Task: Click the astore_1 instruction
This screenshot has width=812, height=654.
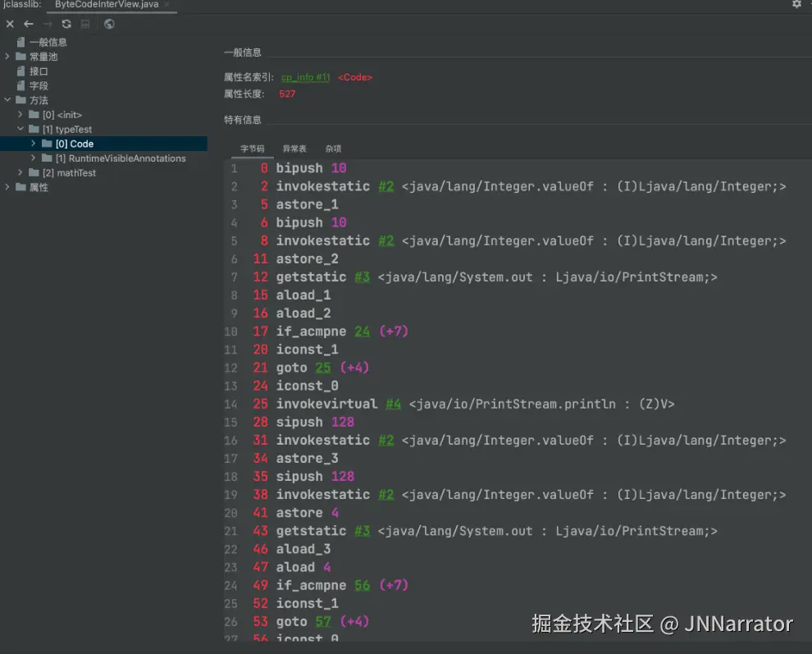Action: click(307, 204)
